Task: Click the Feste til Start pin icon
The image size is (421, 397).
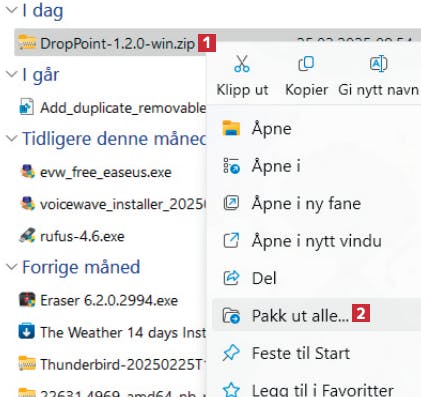Action: [231, 353]
